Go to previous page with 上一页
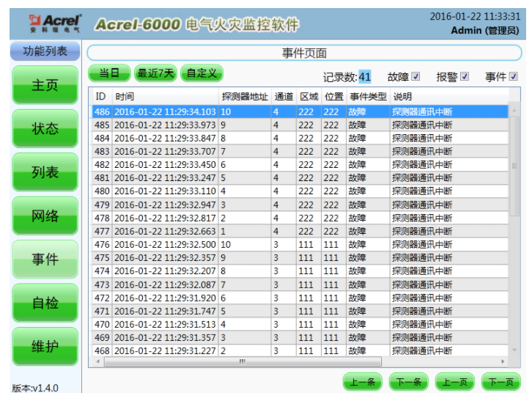Image resolution: width=532 pixels, height=401 pixels. pyautogui.click(x=454, y=382)
